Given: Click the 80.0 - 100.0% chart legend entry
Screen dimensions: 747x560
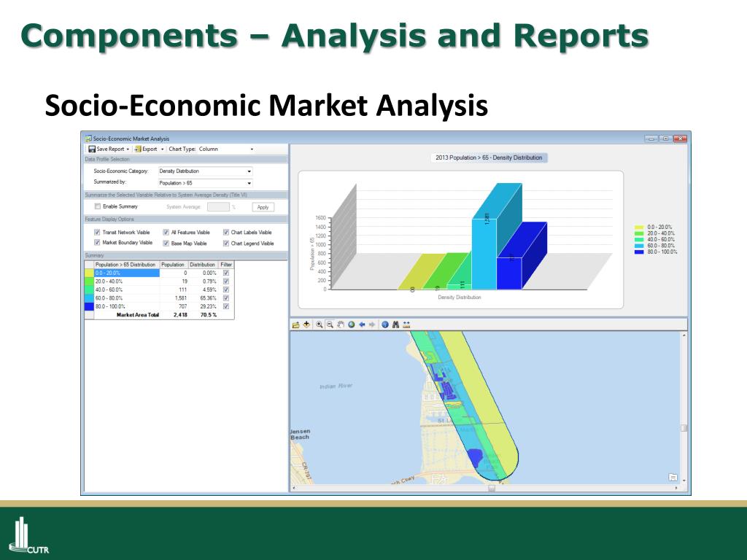Looking at the screenshot, I should coord(656,252).
